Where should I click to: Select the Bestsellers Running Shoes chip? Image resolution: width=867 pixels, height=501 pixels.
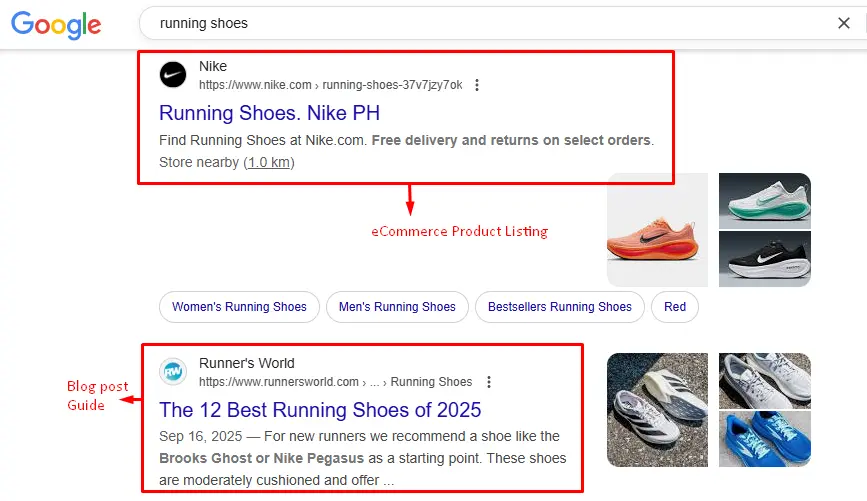click(x=559, y=307)
